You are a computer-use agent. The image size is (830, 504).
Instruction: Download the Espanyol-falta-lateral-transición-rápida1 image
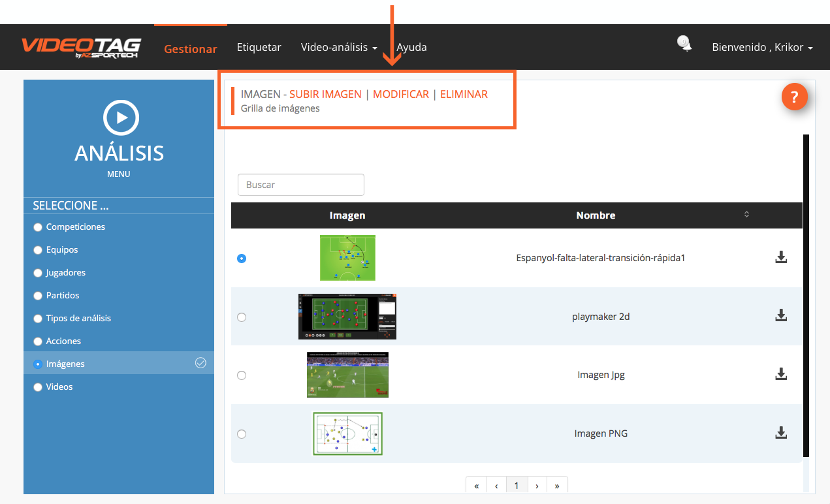780,257
